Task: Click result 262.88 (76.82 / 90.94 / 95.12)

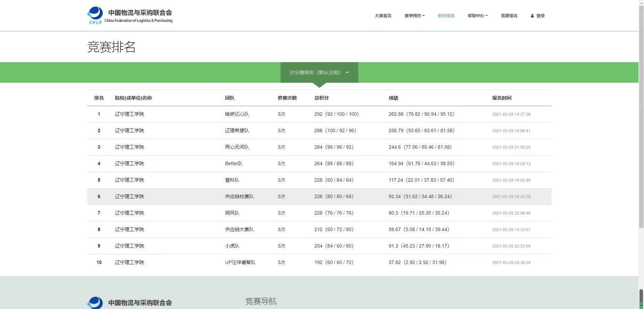Action: tap(422, 114)
